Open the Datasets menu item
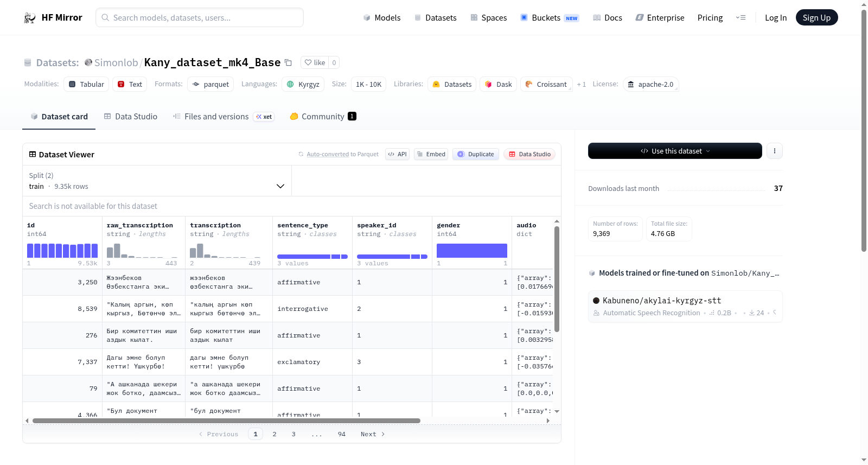The height and width of the screenshot is (465, 868). (435, 18)
